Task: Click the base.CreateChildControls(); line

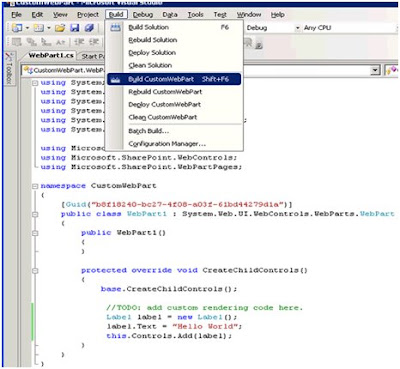Action: coord(169,289)
